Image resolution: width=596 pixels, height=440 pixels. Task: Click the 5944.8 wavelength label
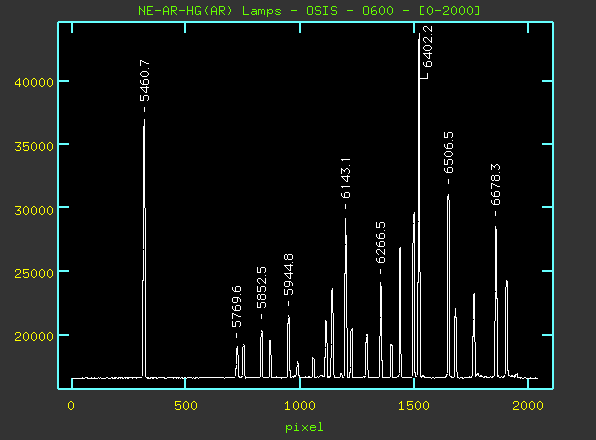[x=288, y=275]
